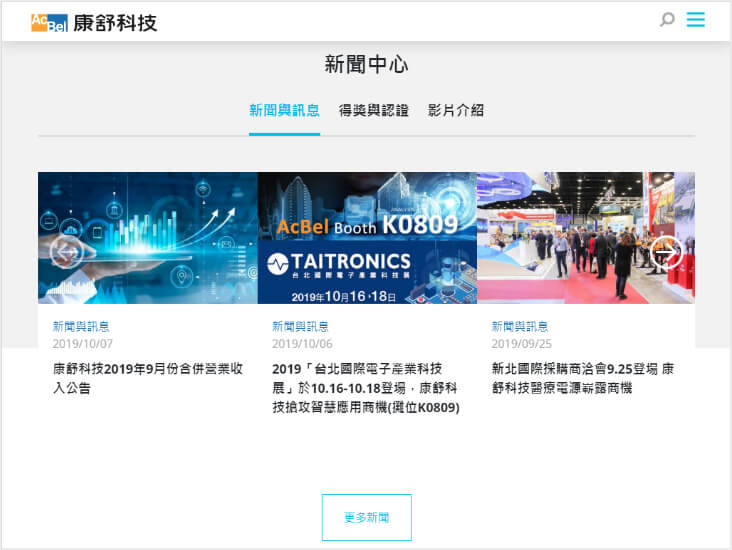
Task: Select the 新聞與訊息 tab
Action: click(x=284, y=111)
